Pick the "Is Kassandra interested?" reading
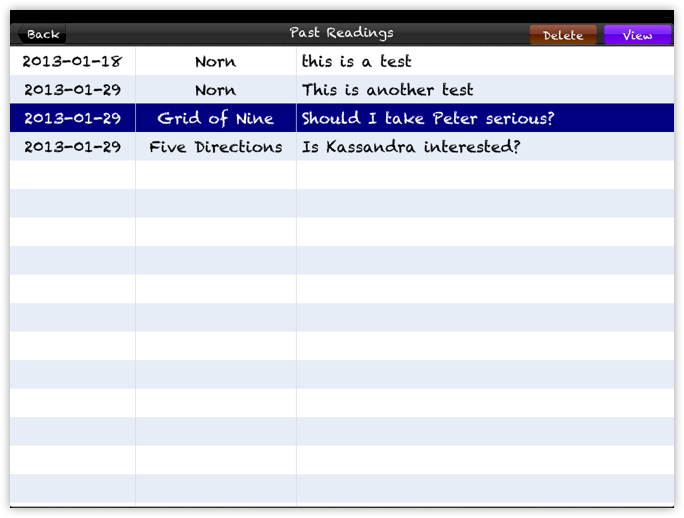Viewport: 684px width, 518px height. pyautogui.click(x=411, y=147)
